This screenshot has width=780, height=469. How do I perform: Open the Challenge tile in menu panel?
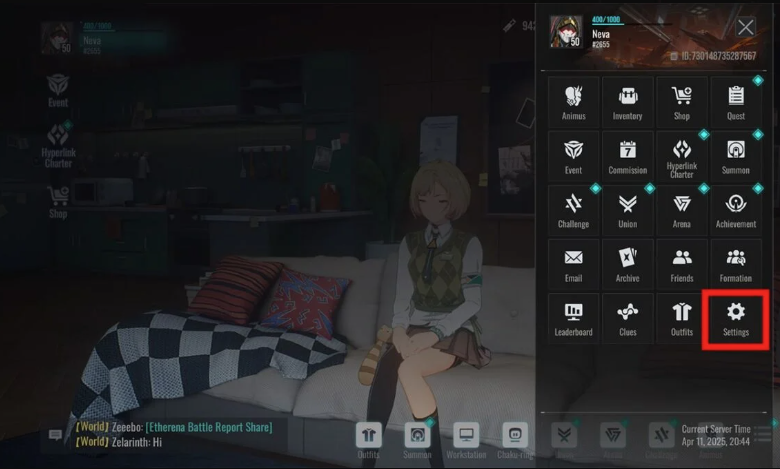[574, 210]
